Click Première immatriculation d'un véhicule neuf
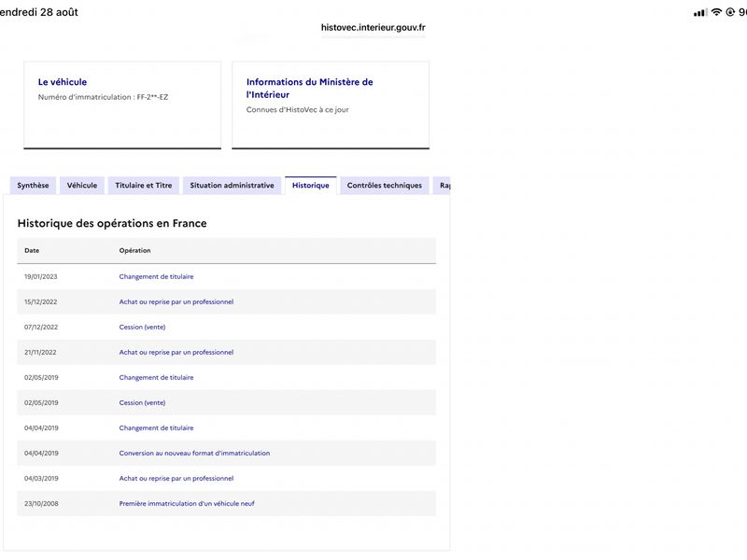The image size is (747, 560). coord(187,504)
